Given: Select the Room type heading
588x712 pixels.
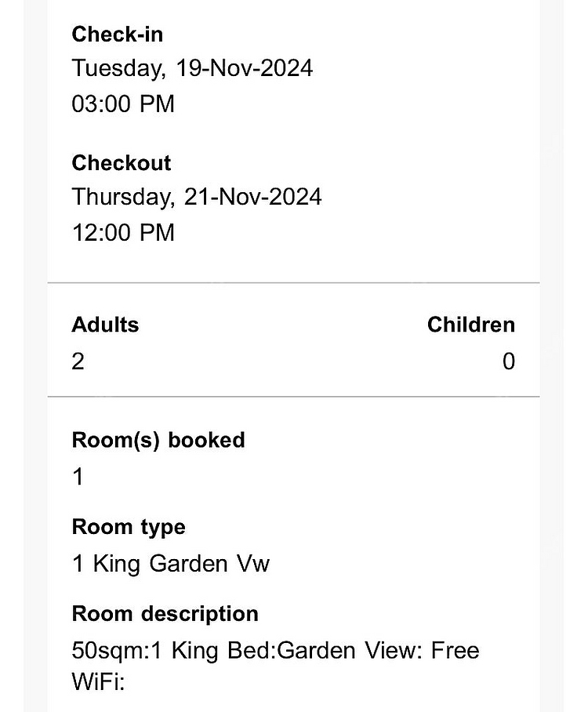Looking at the screenshot, I should coord(129,528).
